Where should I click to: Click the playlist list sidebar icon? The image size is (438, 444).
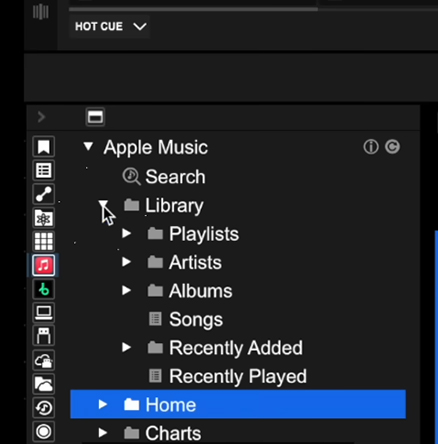coord(44,170)
